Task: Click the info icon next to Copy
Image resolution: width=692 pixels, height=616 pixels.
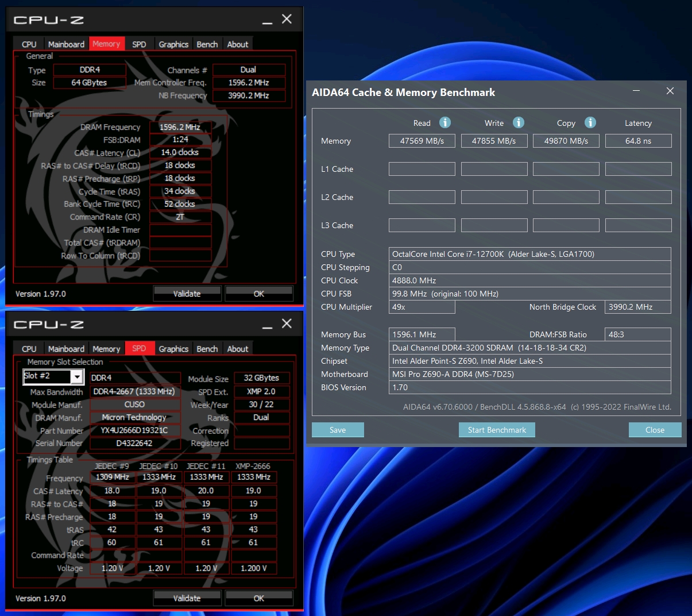Action: pyautogui.click(x=590, y=122)
